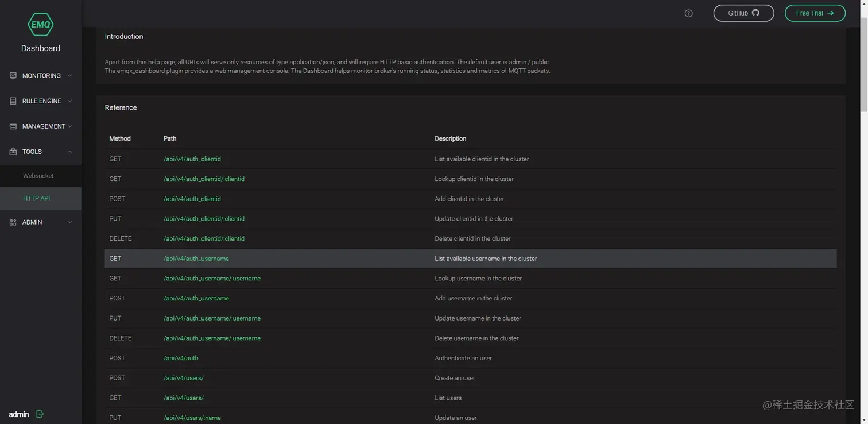Open GET /api/v4/auth_username link

[x=196, y=259]
